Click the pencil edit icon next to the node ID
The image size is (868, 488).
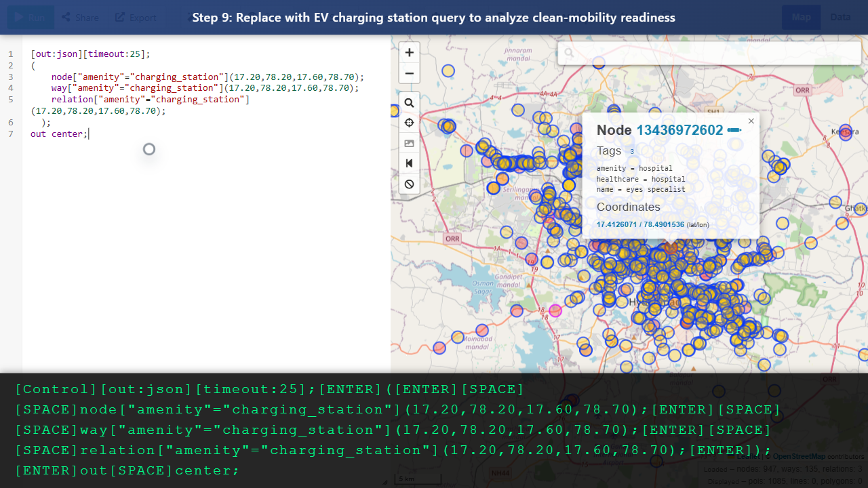click(733, 129)
